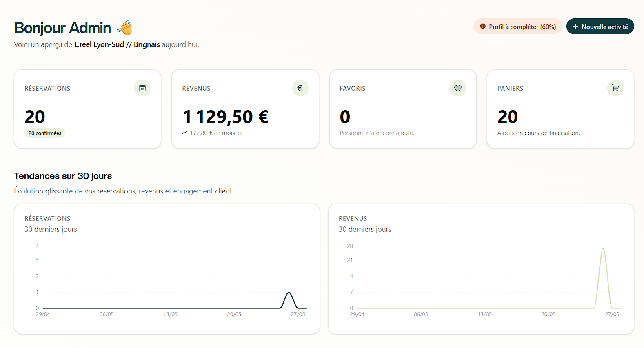Image resolution: width=644 pixels, height=348 pixels.
Task: Open the Profil à compléter (60%) badge
Action: coord(517,27)
